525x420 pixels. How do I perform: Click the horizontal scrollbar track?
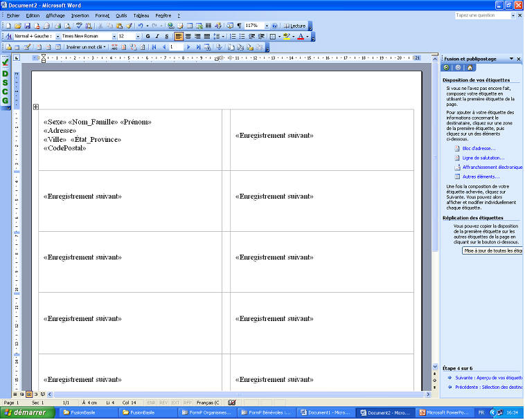239,394
